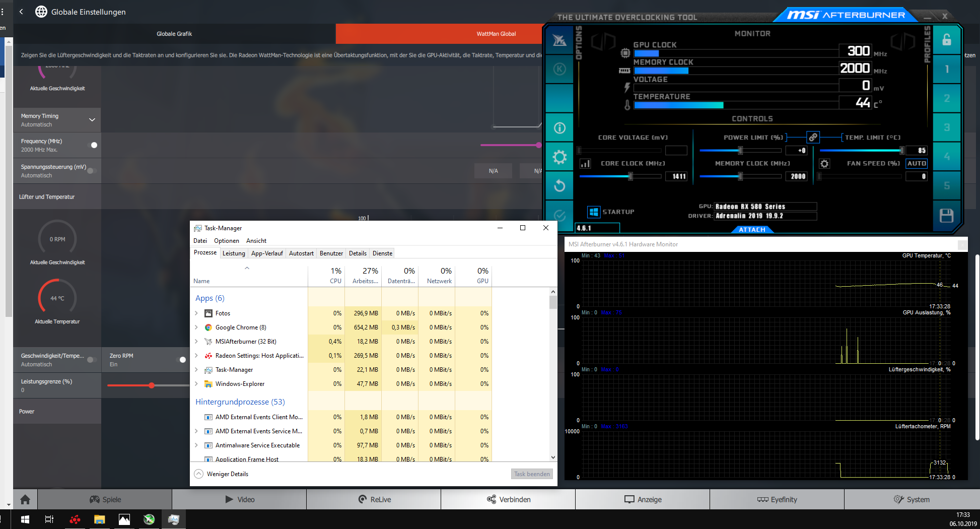Enable Spannungssteuerung (mV) toggle
The height and width of the screenshot is (529, 980).
pyautogui.click(x=92, y=170)
